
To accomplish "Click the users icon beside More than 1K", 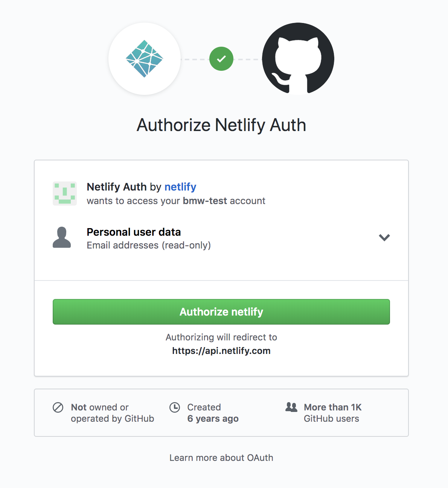I will 291,407.
